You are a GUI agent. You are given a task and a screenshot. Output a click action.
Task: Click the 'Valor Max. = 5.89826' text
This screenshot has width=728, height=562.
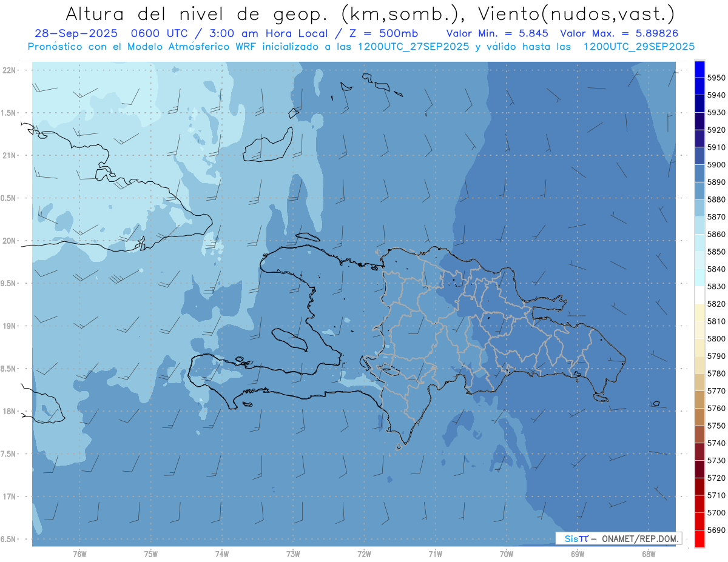click(619, 34)
